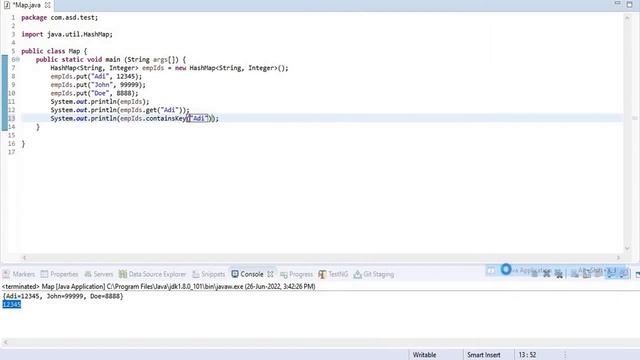Maximize the editor area

pos(629,4)
